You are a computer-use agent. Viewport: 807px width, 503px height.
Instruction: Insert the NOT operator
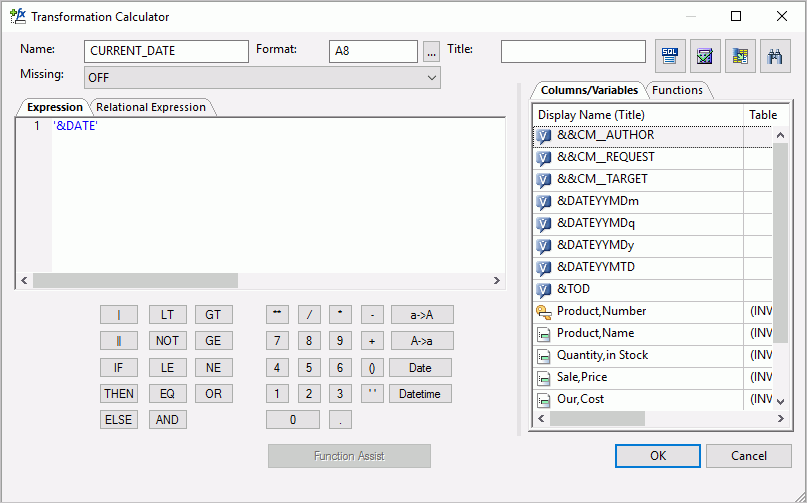[168, 340]
